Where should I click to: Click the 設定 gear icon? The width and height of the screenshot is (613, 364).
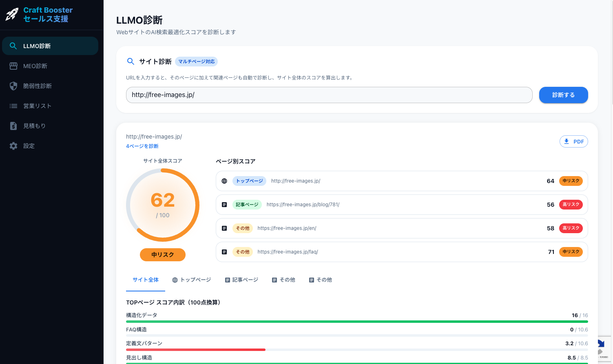[x=13, y=146]
